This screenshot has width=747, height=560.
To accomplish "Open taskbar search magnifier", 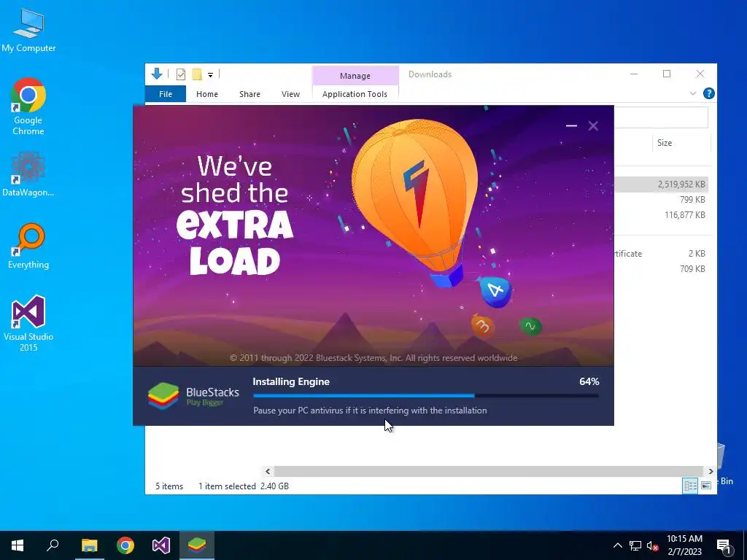I will click(x=53, y=545).
